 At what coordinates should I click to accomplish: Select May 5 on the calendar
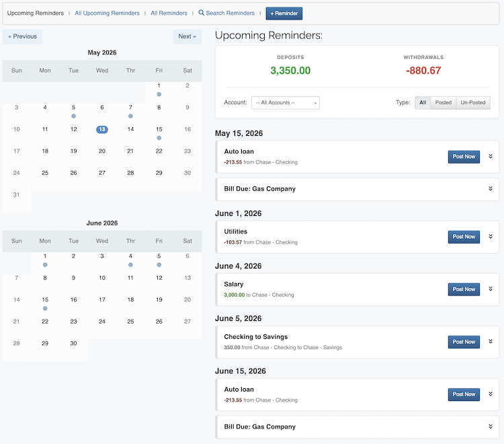click(74, 108)
